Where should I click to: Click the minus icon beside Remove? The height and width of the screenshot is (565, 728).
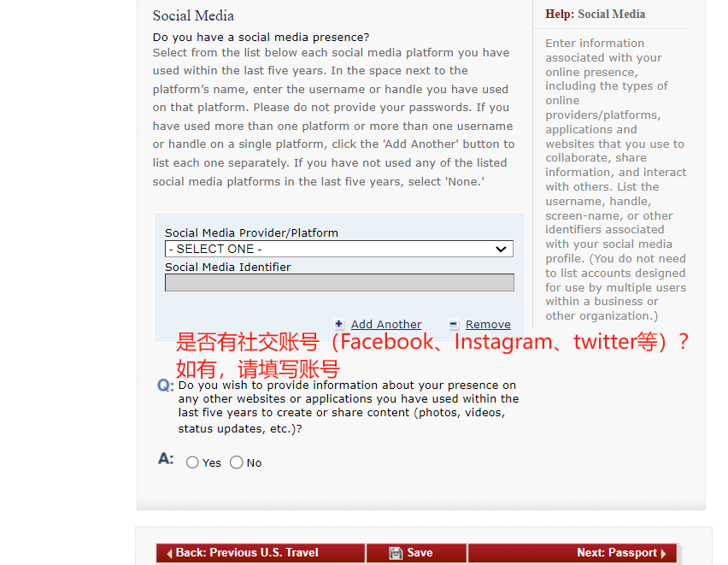(x=455, y=324)
